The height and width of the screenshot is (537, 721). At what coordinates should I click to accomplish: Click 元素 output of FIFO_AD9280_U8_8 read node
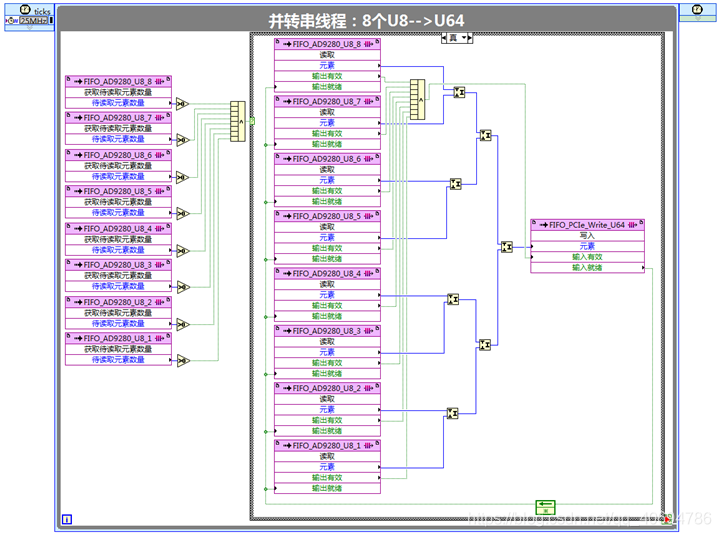[327, 65]
